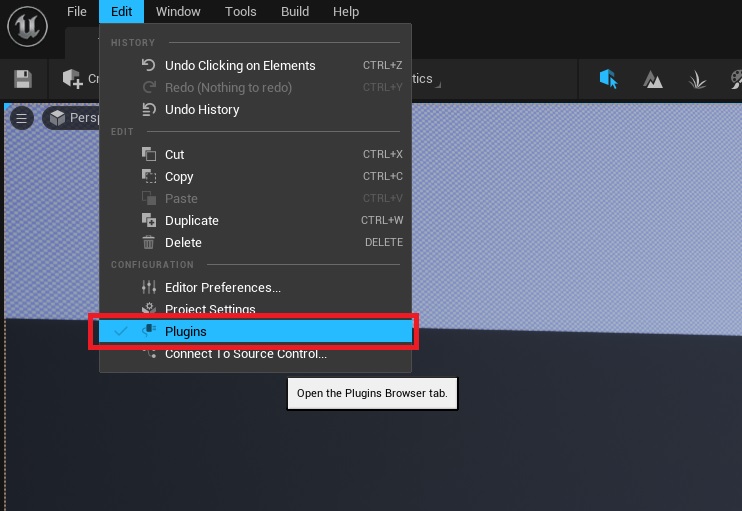Open the File menu

click(77, 12)
